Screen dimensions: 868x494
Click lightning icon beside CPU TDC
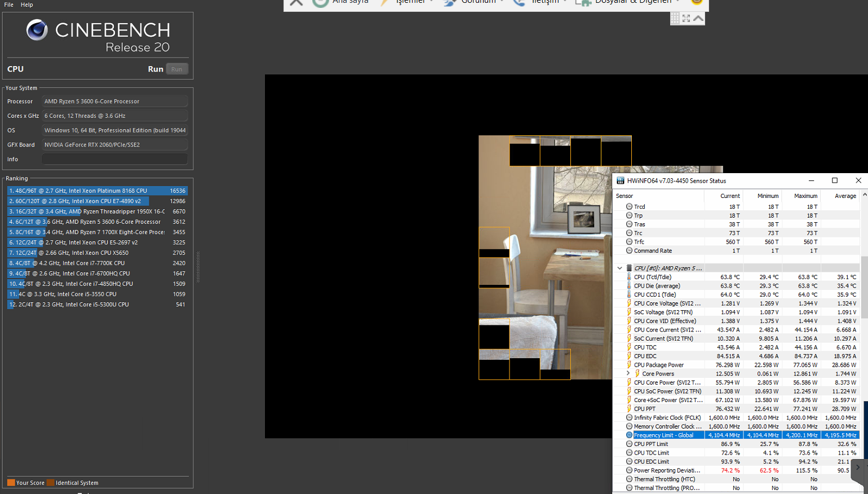(629, 347)
